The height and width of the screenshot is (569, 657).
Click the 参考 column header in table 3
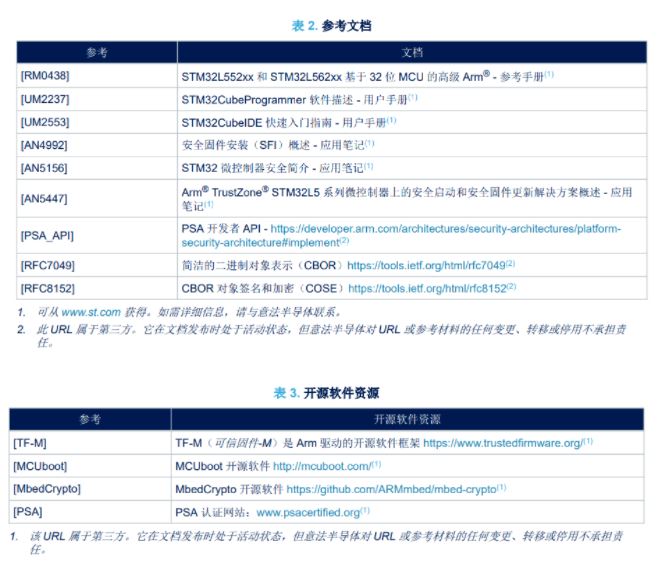click(90, 419)
